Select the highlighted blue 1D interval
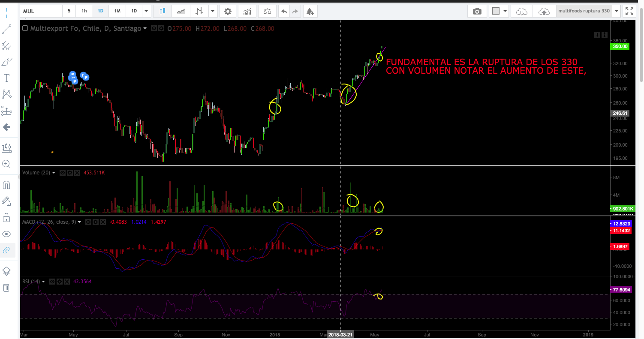The image size is (644, 339). click(100, 11)
